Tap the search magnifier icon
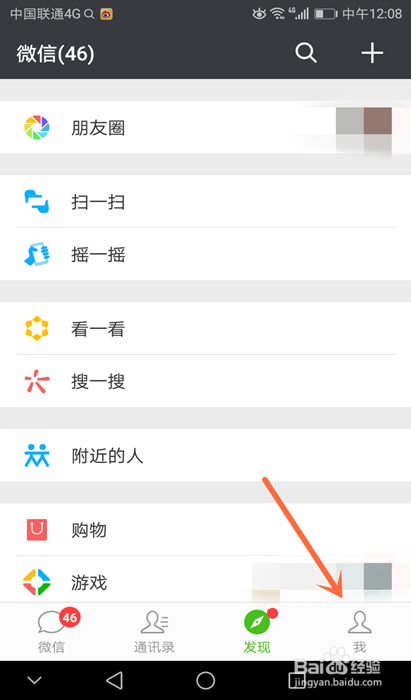The width and height of the screenshot is (411, 700). point(306,53)
